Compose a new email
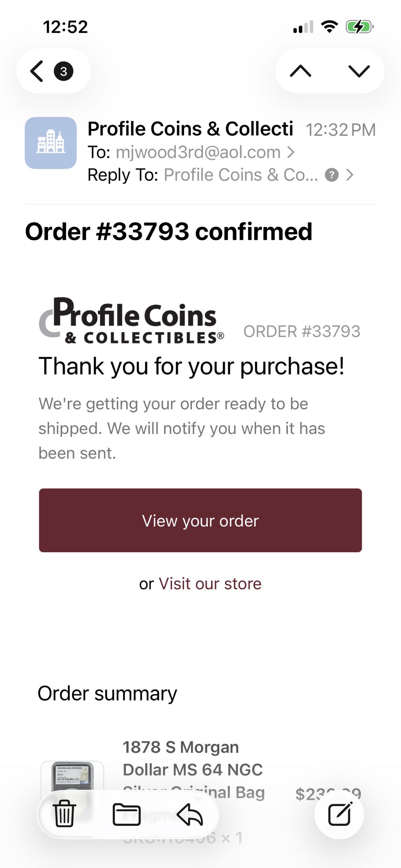401x868 pixels. coord(339,814)
